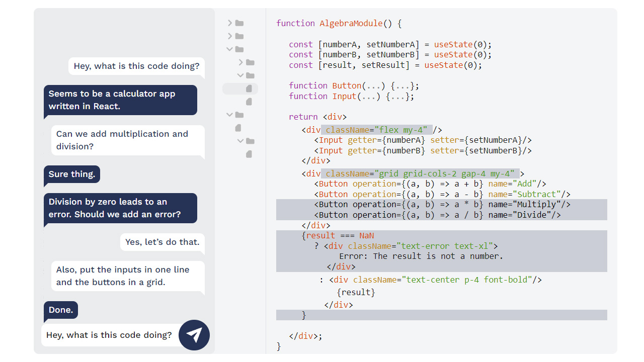
Task: Click the highlighted Multiply button code line
Action: (442, 205)
